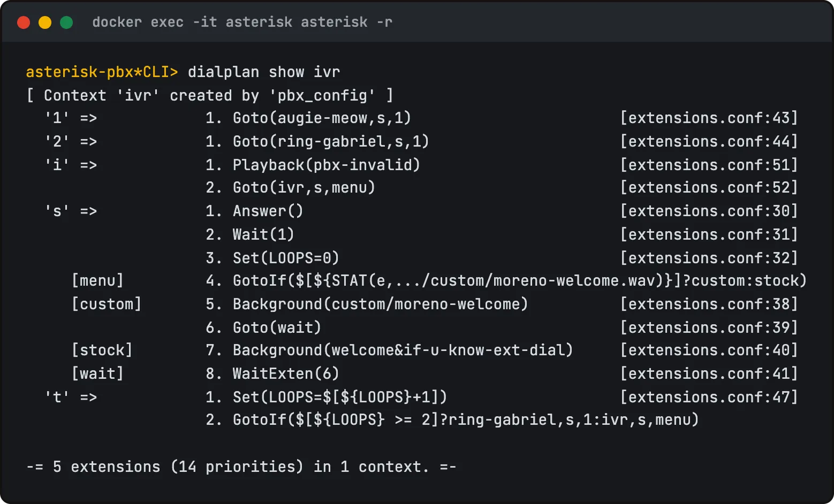The image size is (834, 504).
Task: Click the '5 extensions (14 priorities)' summary line
Action: pyautogui.click(x=241, y=467)
